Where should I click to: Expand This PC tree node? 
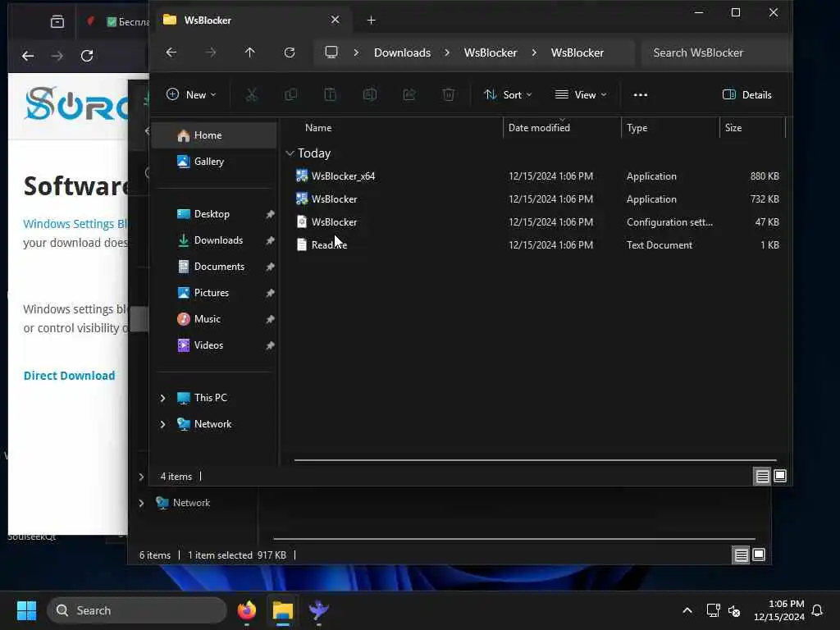(x=163, y=398)
